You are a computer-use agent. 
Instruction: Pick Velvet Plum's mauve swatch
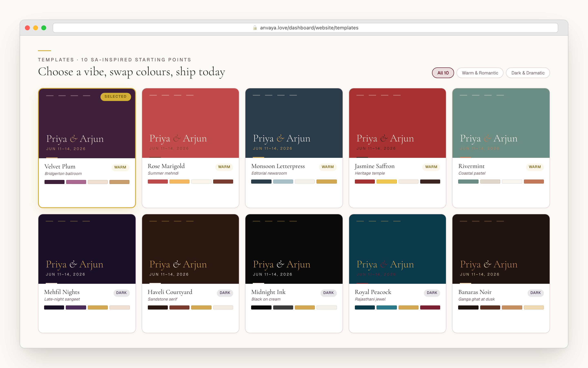pos(76,182)
